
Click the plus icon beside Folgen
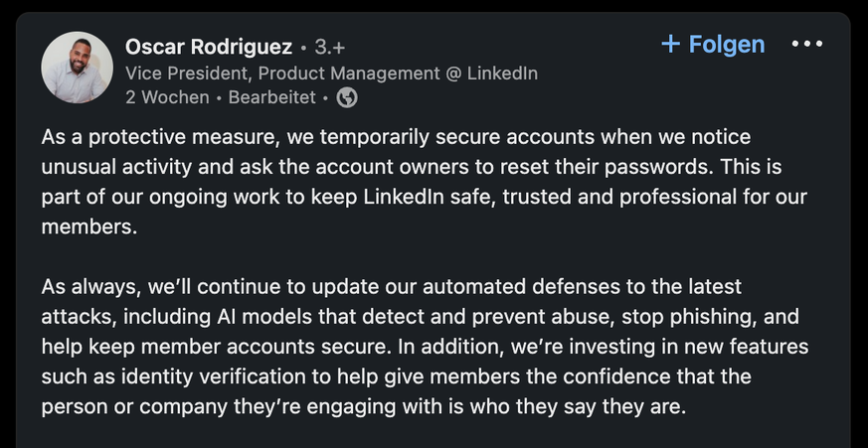pyautogui.click(x=670, y=45)
